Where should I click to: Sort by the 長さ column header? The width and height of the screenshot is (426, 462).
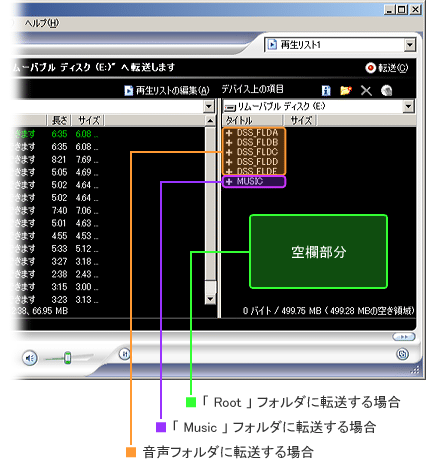[x=59, y=120]
